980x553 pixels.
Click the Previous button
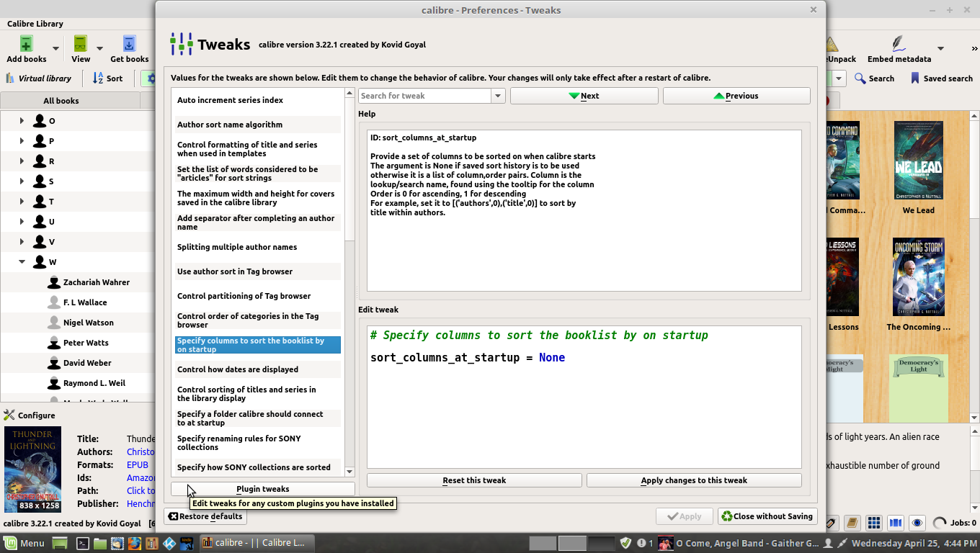tap(736, 96)
